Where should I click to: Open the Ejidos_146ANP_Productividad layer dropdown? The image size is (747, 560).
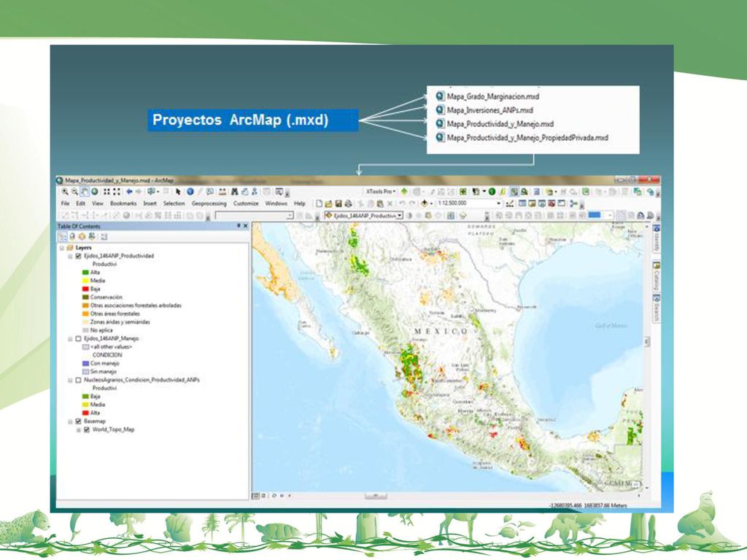pos(400,216)
